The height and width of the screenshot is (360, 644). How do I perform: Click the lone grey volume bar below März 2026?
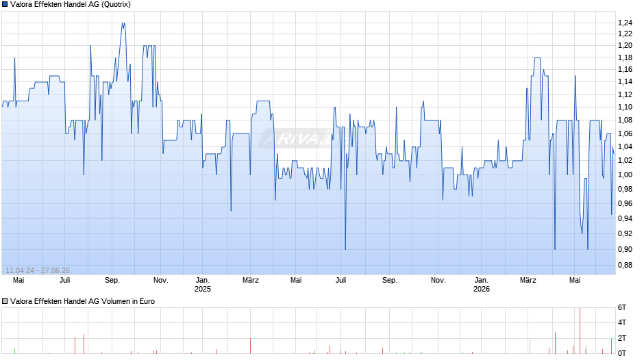[530, 346]
